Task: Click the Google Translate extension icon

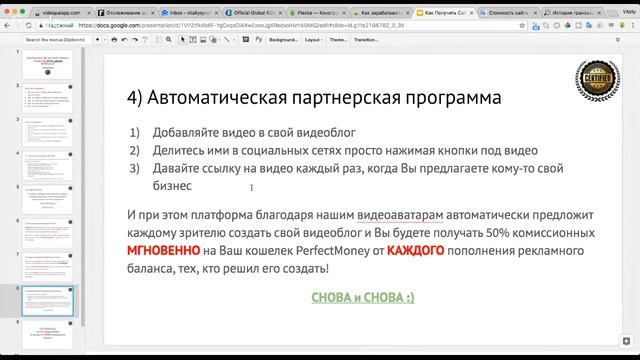Action: pyautogui.click(x=589, y=25)
